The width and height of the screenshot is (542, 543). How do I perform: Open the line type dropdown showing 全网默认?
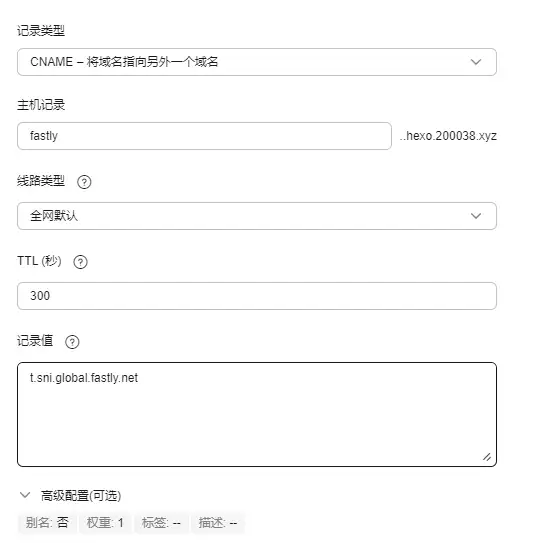257,216
